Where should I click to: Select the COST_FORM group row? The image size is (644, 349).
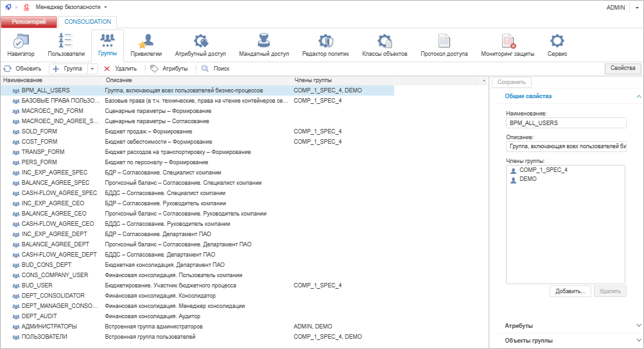pyautogui.click(x=197, y=142)
